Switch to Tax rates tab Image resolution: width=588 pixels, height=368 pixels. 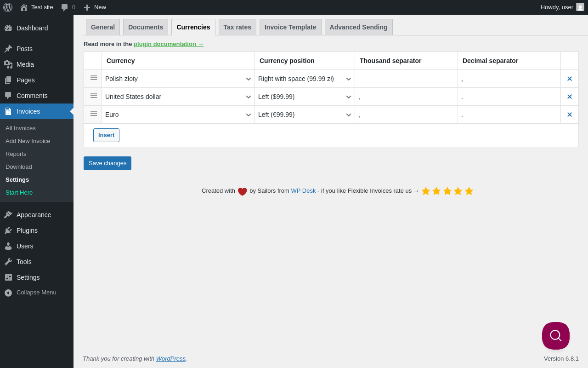tap(237, 27)
